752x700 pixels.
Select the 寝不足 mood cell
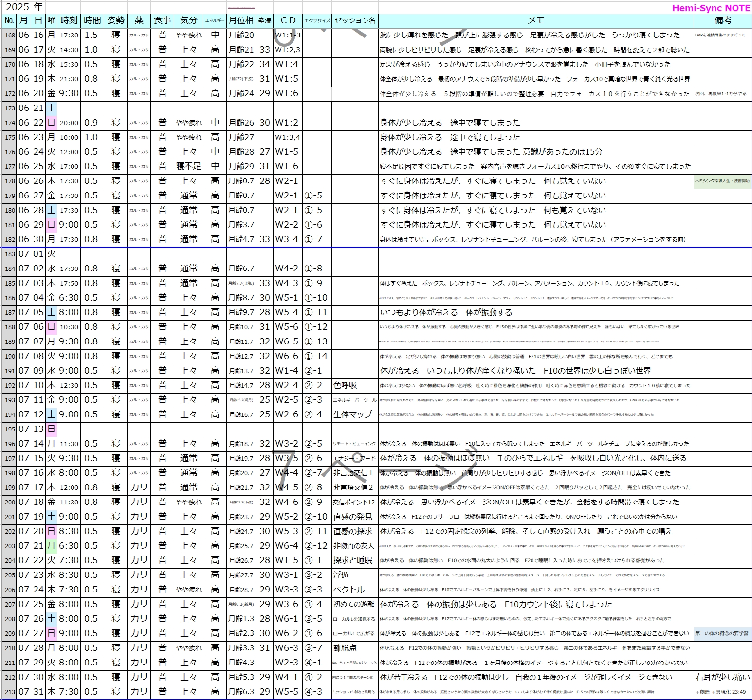188,166
